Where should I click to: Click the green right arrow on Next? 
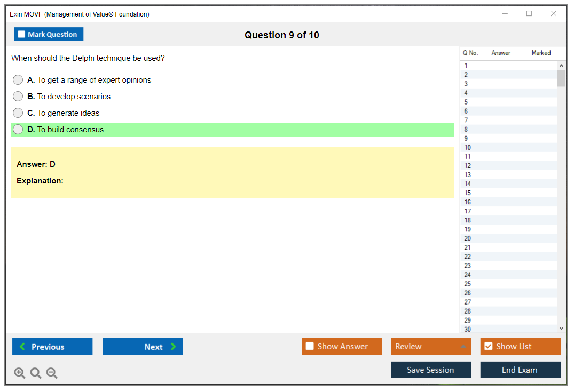pos(173,347)
